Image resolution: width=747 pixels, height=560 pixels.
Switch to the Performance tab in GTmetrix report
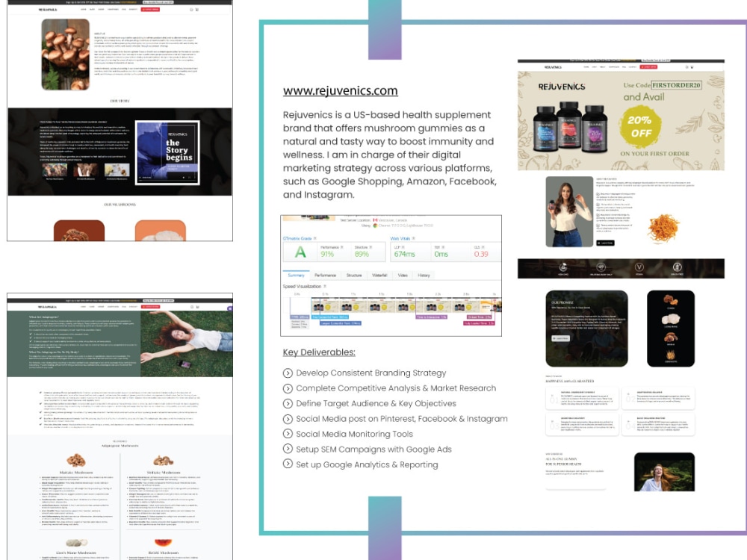(x=326, y=276)
